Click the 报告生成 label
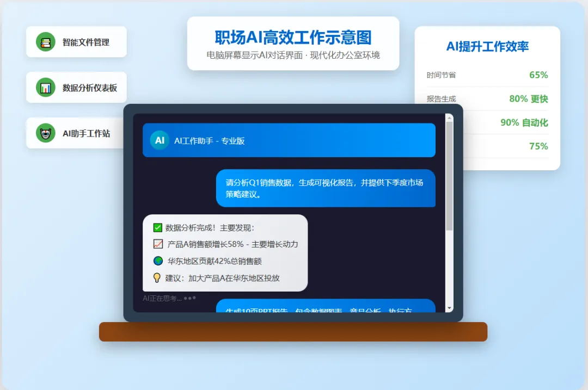Image resolution: width=588 pixels, height=390 pixels. 442,99
